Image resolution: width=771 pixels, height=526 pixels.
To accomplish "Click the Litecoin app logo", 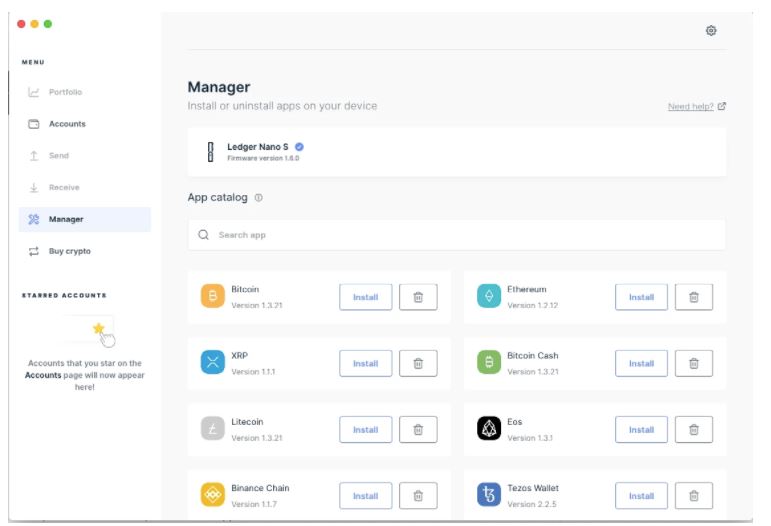I will pos(212,429).
